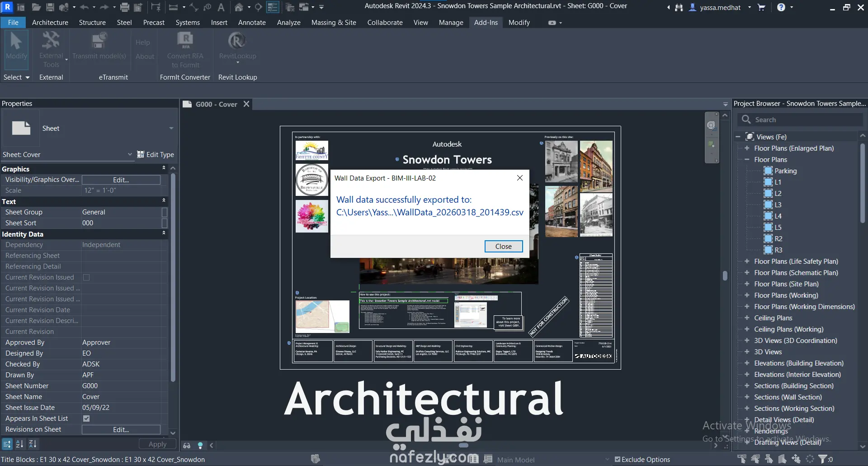Click the Redo arrow icon
The image size is (868, 466).
point(104,7)
